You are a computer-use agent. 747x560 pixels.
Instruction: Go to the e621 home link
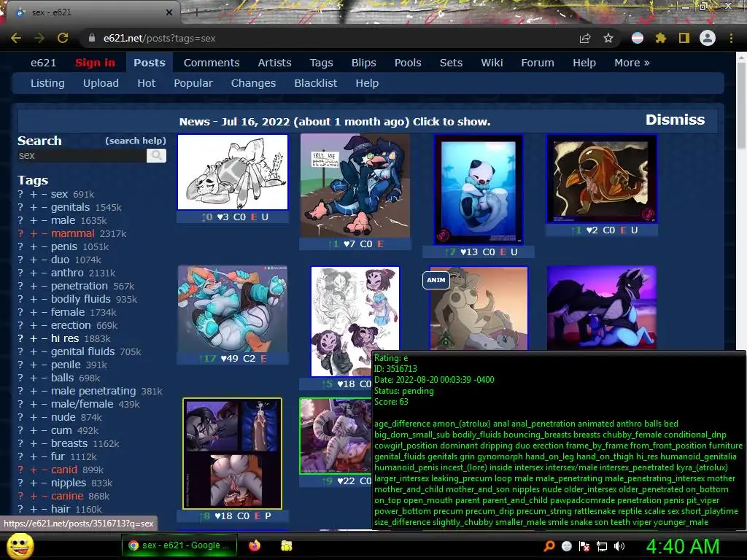pos(43,63)
